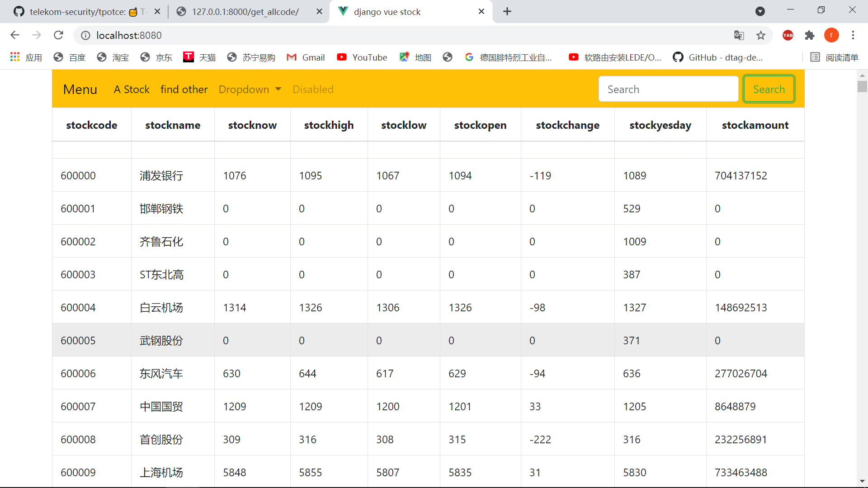
Task: Reload the current page
Action: [58, 35]
